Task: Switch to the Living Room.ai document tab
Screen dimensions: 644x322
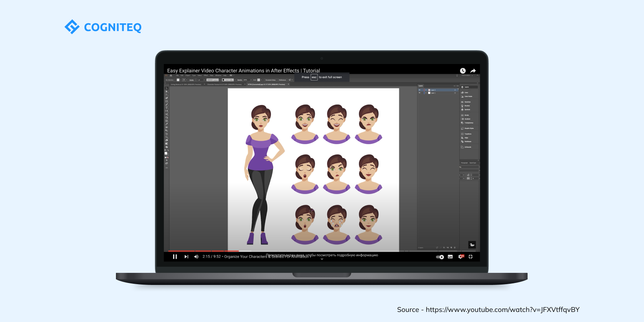Action: tap(186, 84)
